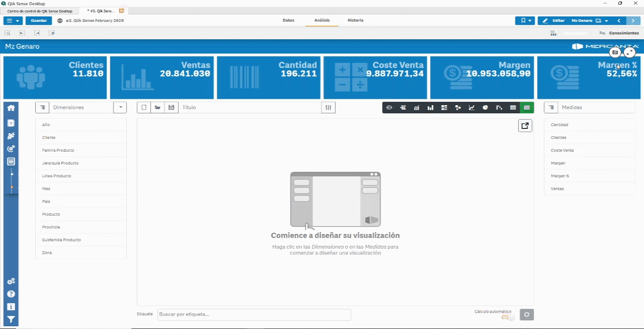Open smart search with the magnifier icon
Screen dimensions: 644x329
(7, 33)
